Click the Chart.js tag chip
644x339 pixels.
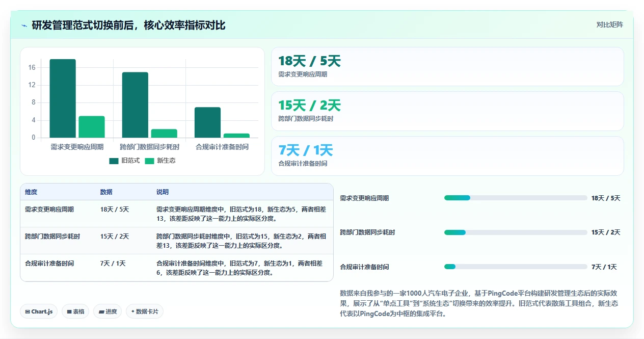[x=39, y=311]
